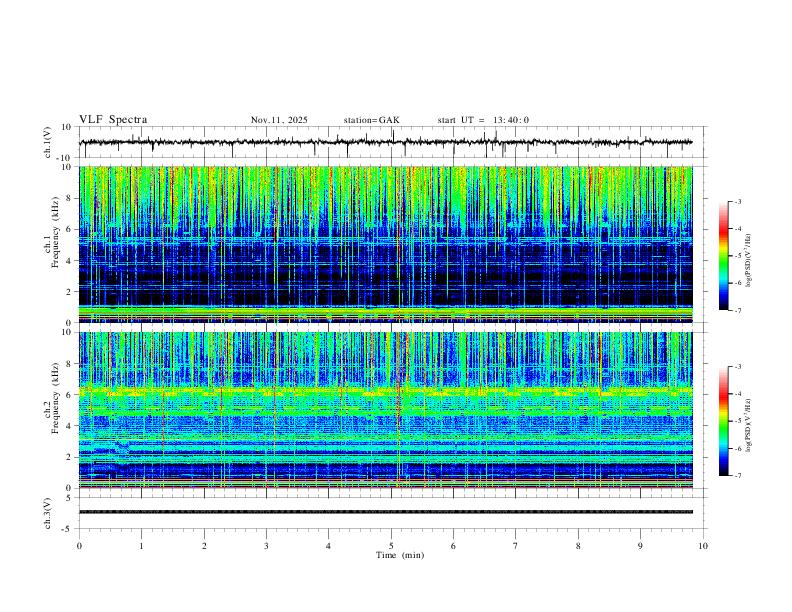Click time axis tick label '8'
Viewport: 792px width, 612px height.
(x=578, y=546)
